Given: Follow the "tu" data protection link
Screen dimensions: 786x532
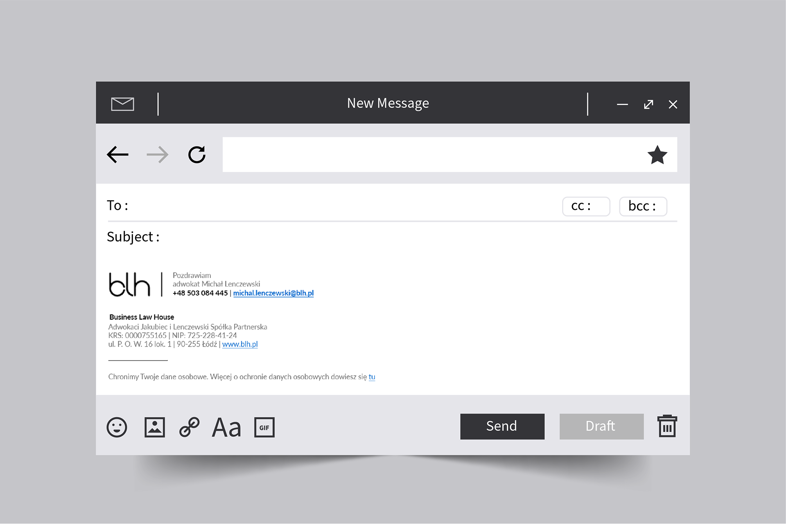Looking at the screenshot, I should [372, 376].
